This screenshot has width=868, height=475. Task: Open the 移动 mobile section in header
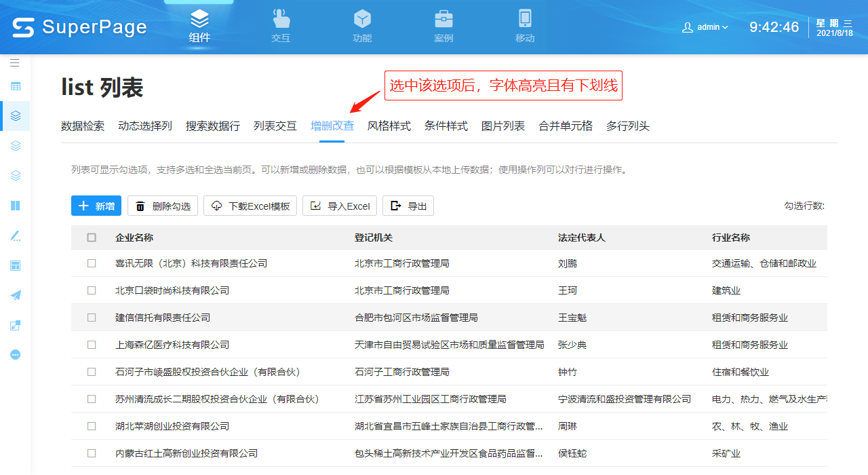pos(525,26)
